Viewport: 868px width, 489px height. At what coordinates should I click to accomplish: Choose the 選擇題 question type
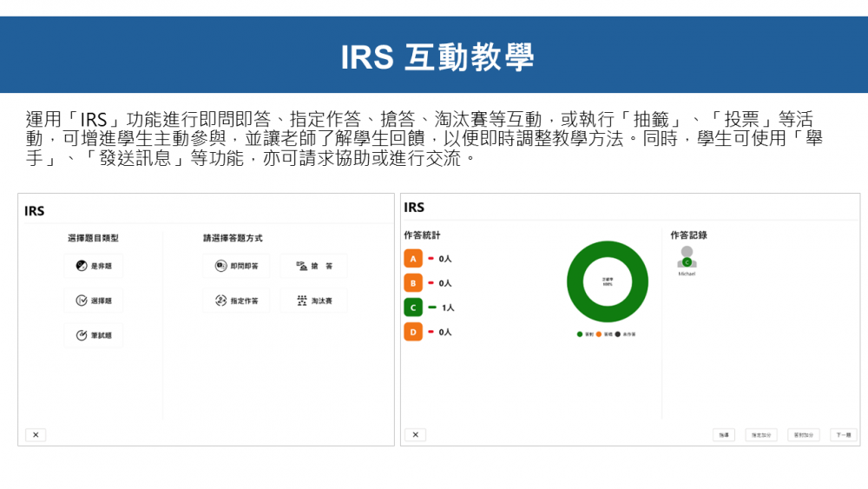pos(93,301)
